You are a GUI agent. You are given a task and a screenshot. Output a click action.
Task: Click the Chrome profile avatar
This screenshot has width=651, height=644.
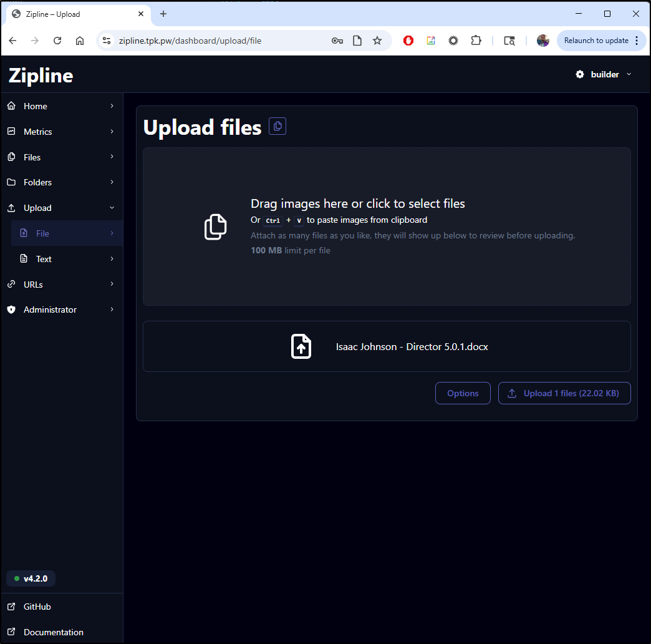[543, 41]
